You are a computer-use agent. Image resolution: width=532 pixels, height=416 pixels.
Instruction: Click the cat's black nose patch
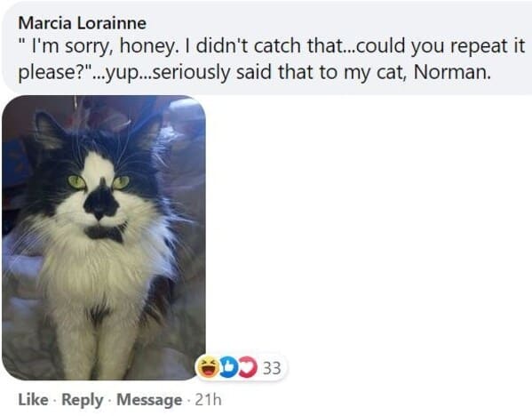point(101,201)
